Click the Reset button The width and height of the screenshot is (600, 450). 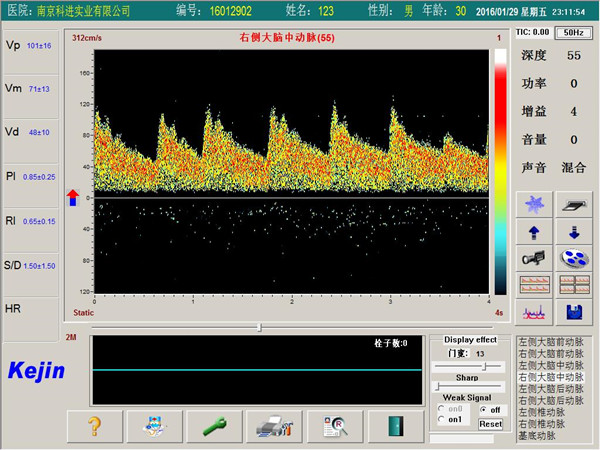490,424
